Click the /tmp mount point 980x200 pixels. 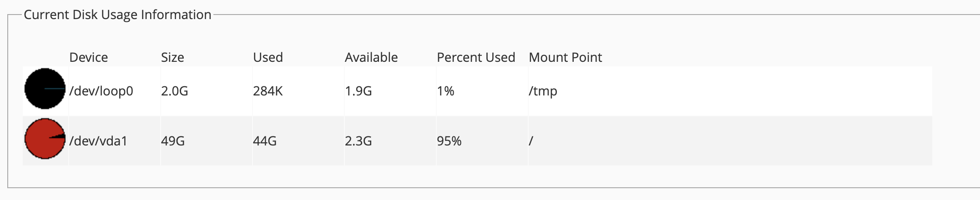pos(543,91)
